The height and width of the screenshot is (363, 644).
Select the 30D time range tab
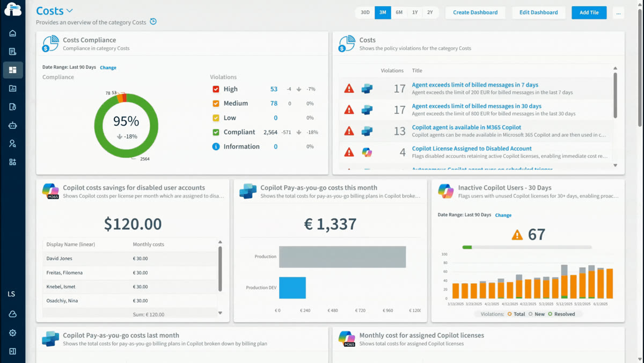[x=365, y=12]
